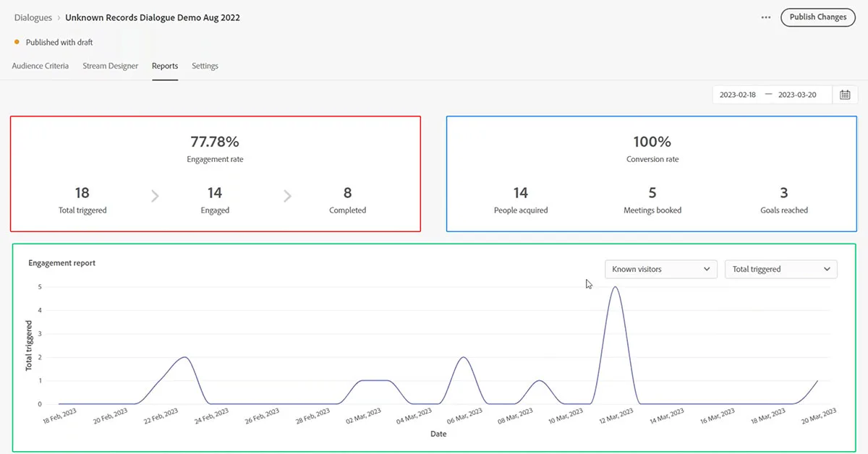The width and height of the screenshot is (868, 454).
Task: Select the Reports tab
Action: click(165, 66)
